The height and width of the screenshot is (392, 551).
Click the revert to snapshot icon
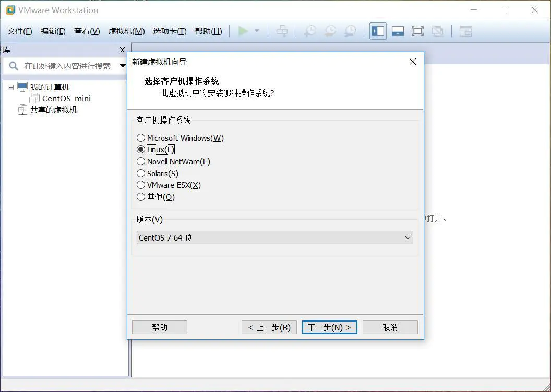330,31
